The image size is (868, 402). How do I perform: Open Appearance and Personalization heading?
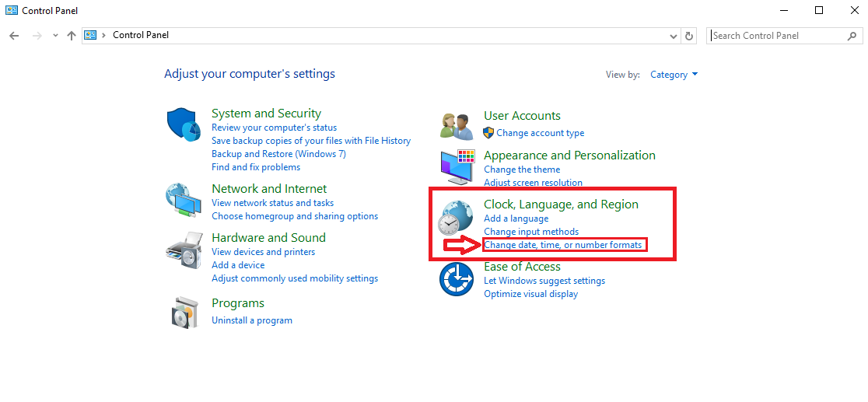pyautogui.click(x=569, y=156)
